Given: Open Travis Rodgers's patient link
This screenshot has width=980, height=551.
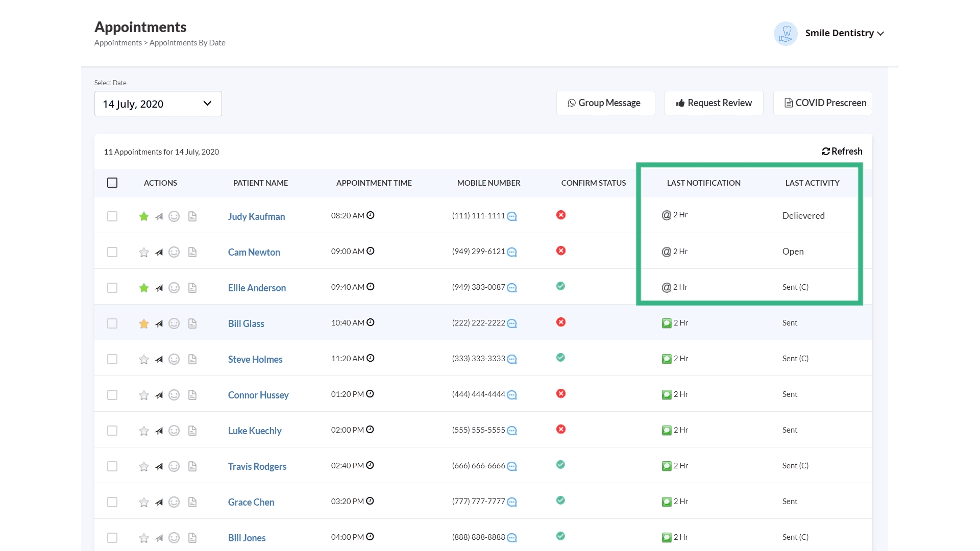Looking at the screenshot, I should [x=257, y=466].
